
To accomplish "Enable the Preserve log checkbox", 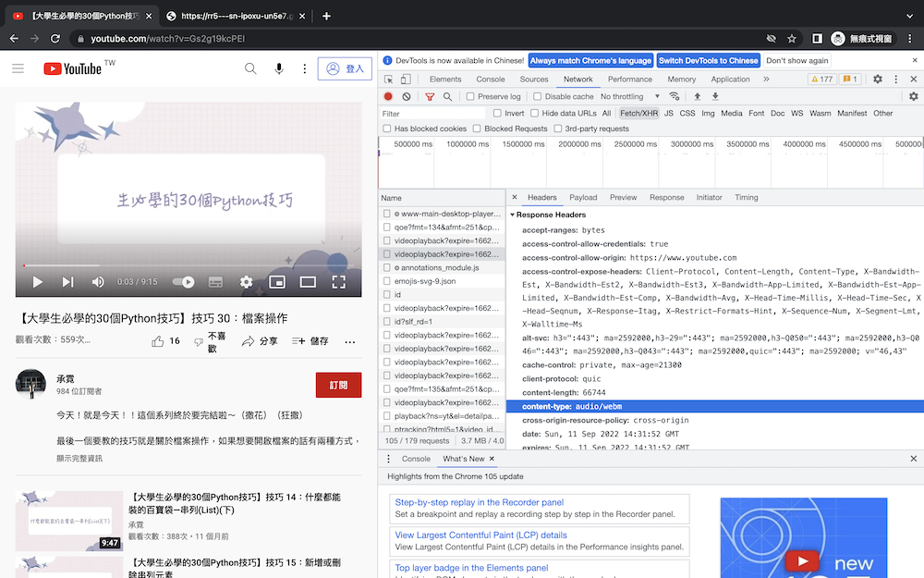I will click(x=470, y=96).
